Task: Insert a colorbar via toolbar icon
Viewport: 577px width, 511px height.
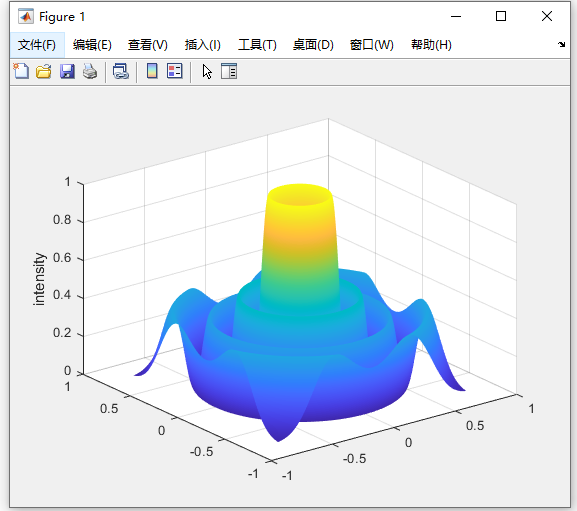Action: pos(152,71)
